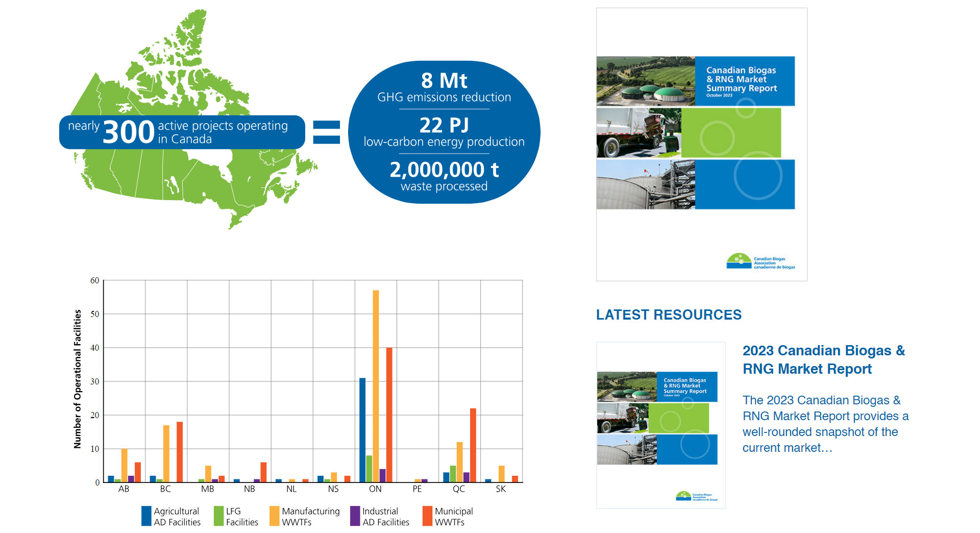This screenshot has width=980, height=533.
Task: Click the 'waste processed' caption
Action: [444, 186]
